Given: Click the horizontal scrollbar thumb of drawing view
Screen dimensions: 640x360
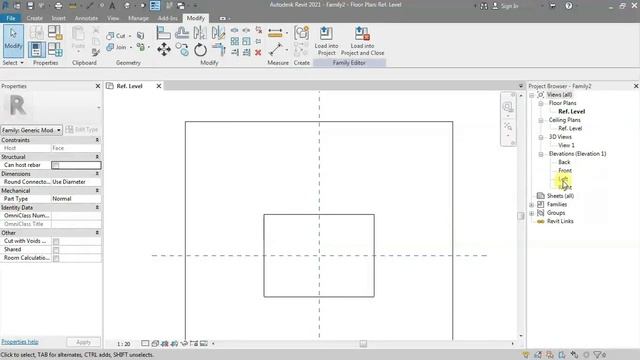Looking at the screenshot, I should point(363,344).
